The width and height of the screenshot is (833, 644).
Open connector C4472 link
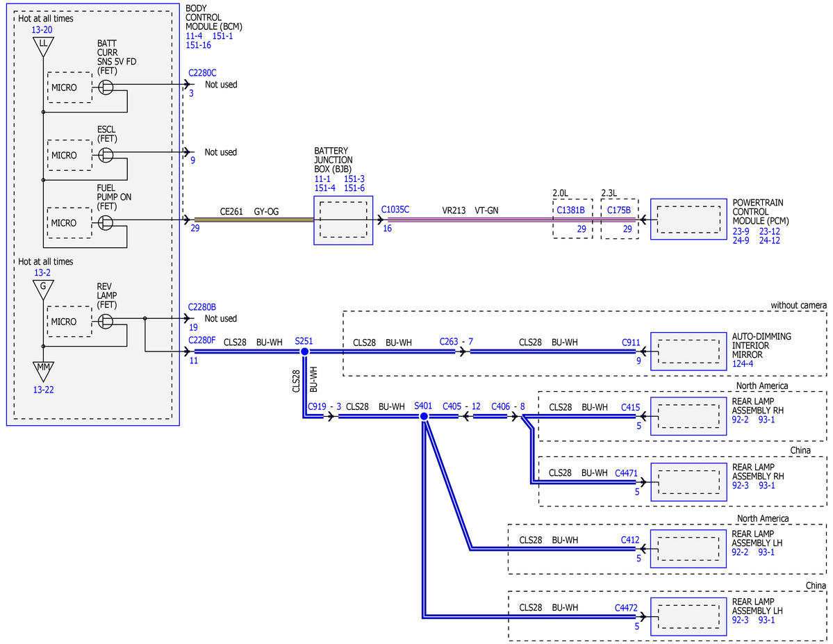click(626, 607)
